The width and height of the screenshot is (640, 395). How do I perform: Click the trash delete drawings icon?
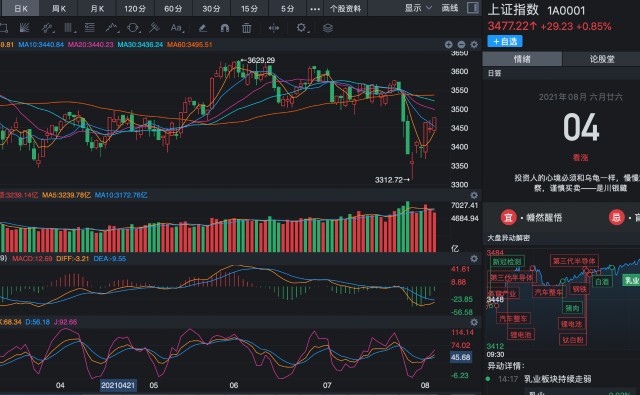pos(247,28)
